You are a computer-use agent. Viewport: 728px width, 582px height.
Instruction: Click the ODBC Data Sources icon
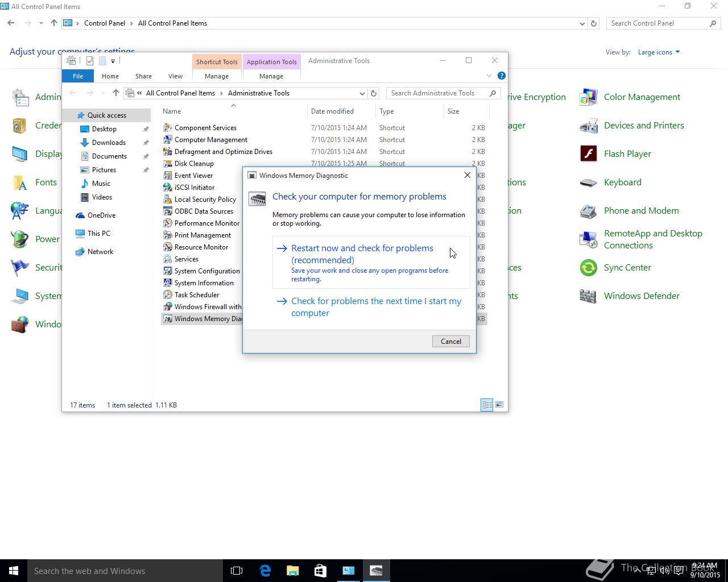[x=167, y=211]
